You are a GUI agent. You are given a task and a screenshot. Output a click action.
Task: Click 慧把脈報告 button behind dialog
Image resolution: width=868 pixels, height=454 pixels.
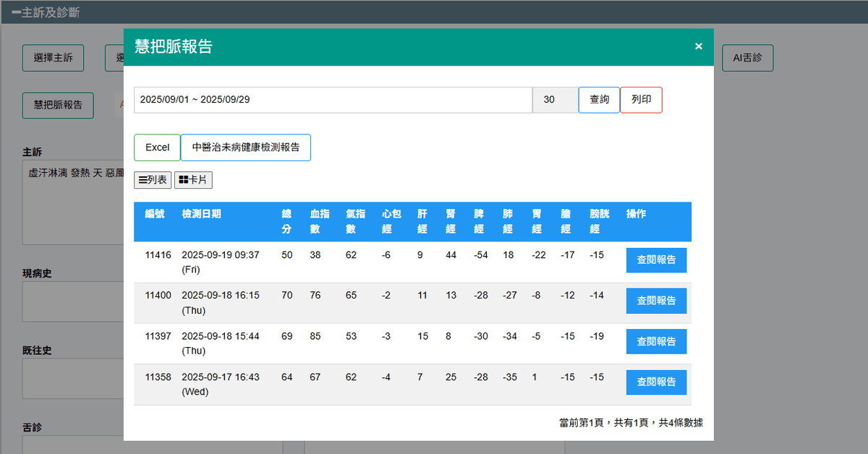coord(58,105)
